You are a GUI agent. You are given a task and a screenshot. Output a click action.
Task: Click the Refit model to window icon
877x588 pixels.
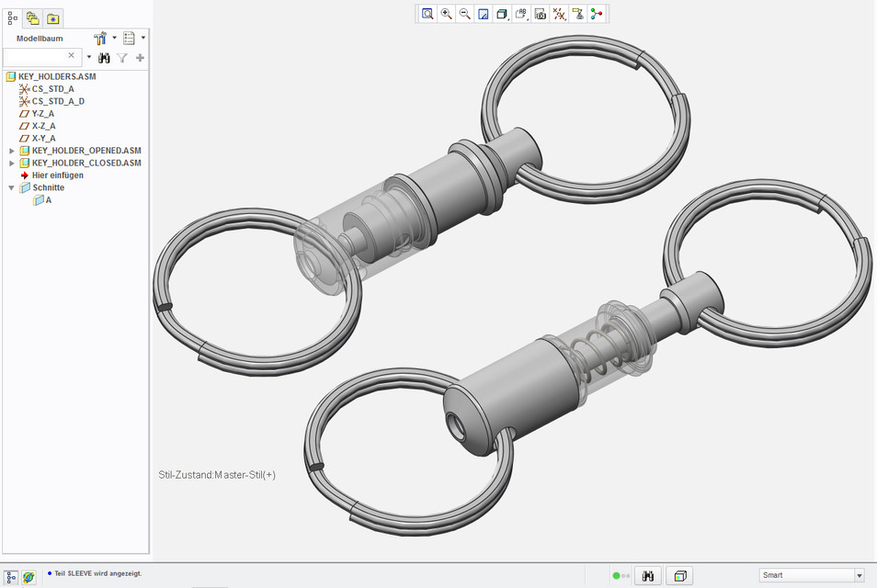point(427,14)
